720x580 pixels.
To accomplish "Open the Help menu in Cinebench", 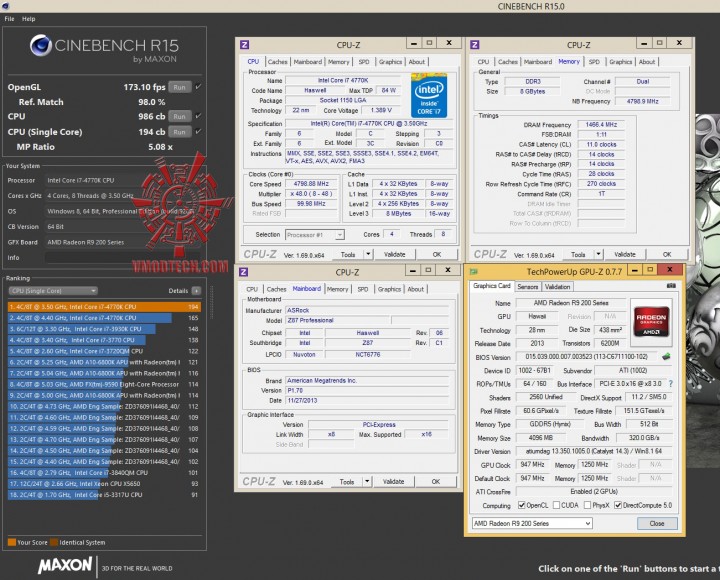I will click(x=28, y=19).
